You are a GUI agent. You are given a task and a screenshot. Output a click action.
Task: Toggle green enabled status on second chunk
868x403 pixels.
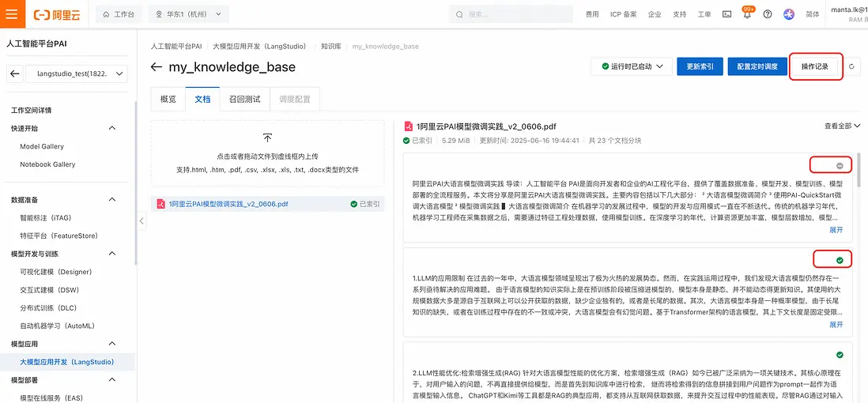[839, 260]
